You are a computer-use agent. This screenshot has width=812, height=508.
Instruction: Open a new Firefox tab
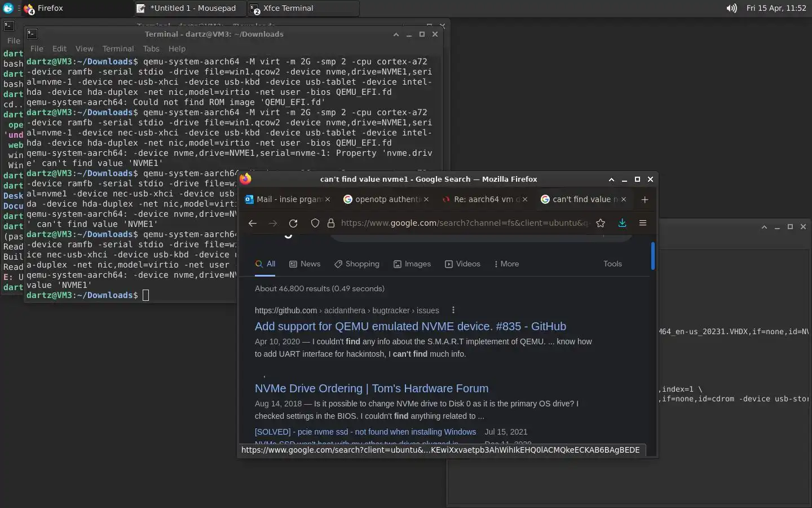(645, 199)
